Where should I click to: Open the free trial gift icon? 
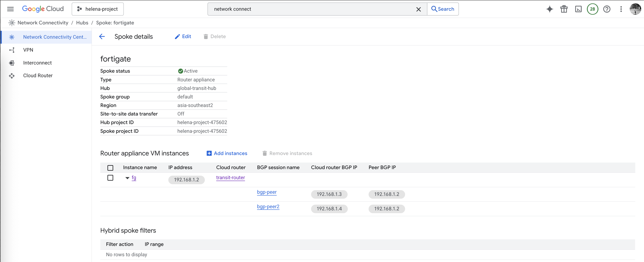point(564,9)
